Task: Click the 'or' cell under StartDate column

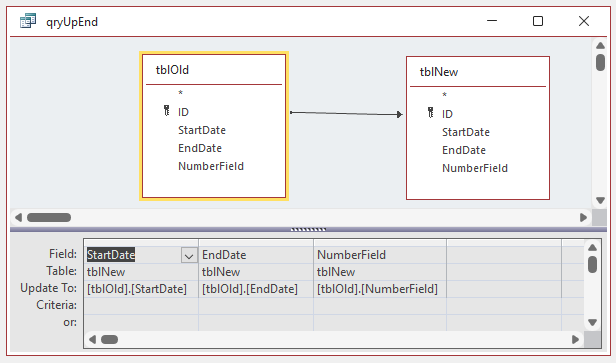Action: point(141,323)
